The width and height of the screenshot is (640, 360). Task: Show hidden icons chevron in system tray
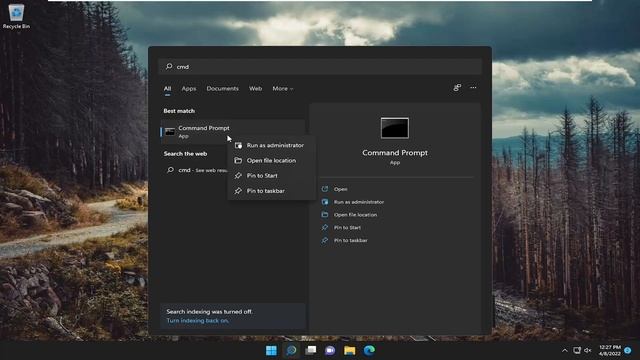tap(565, 351)
